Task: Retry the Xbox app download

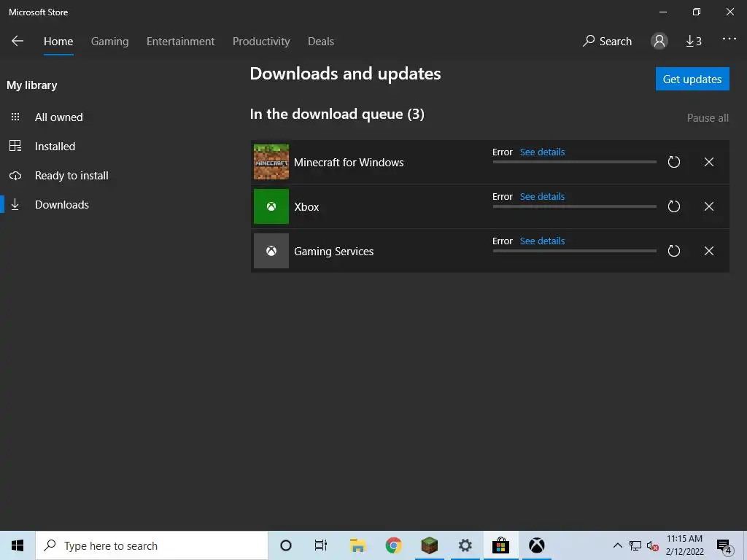Action: [673, 206]
